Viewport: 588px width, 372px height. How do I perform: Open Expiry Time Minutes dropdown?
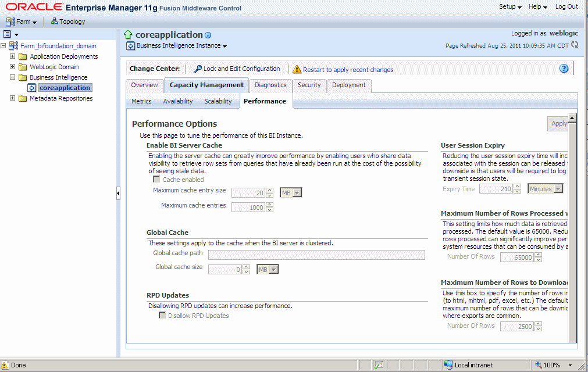coord(545,189)
